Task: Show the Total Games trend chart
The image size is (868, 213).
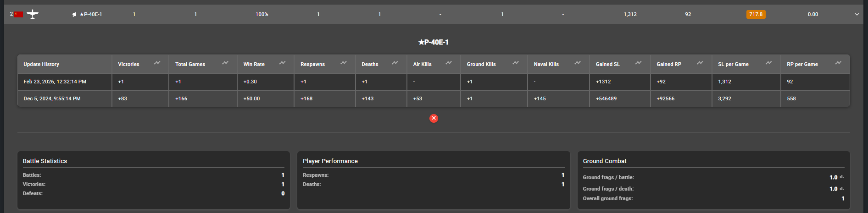Action: [225, 63]
